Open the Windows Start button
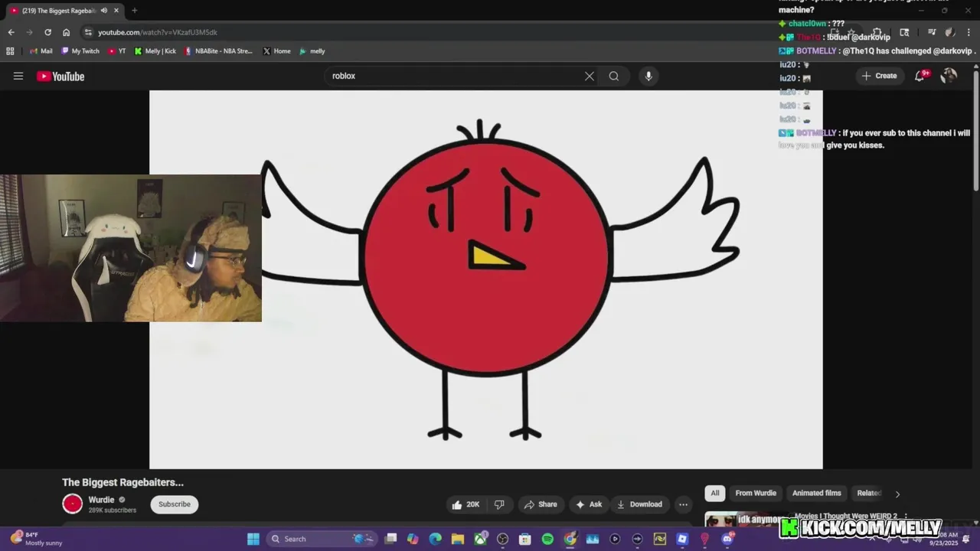 click(x=253, y=539)
